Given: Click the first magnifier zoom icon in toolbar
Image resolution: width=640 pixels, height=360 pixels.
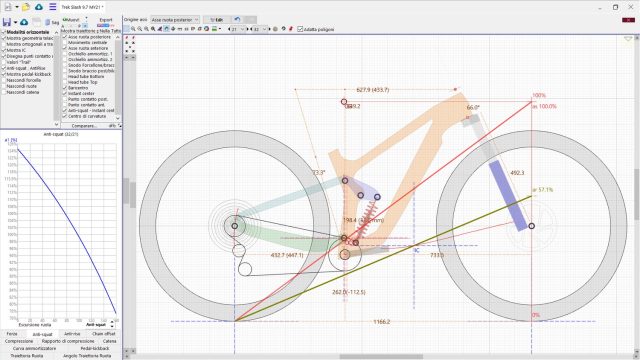Looking at the screenshot, I should point(133,29).
